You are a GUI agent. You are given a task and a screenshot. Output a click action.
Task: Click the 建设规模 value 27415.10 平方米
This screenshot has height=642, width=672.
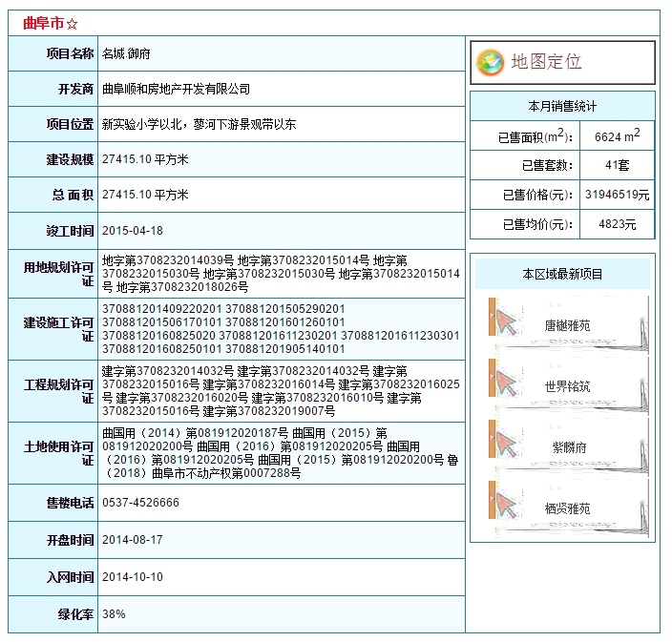[x=145, y=159]
